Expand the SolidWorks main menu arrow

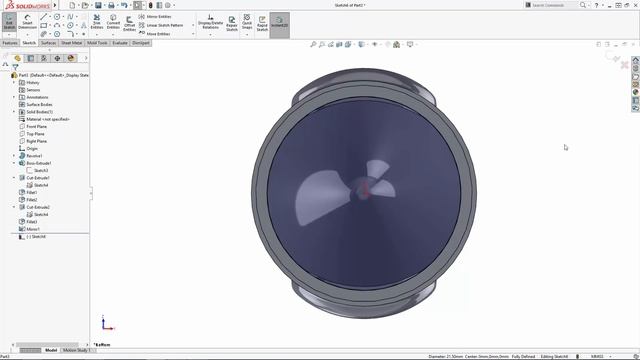click(x=55, y=5)
